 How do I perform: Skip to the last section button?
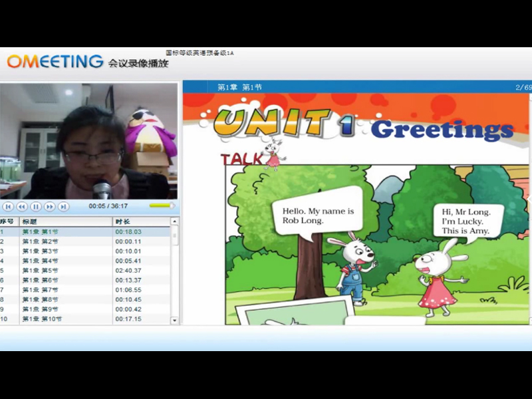point(64,207)
